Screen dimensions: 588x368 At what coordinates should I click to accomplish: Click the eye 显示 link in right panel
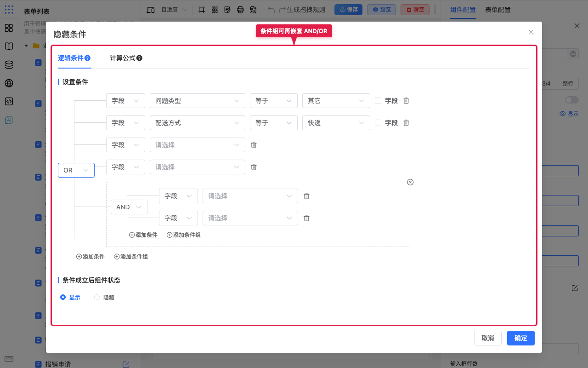click(569, 114)
